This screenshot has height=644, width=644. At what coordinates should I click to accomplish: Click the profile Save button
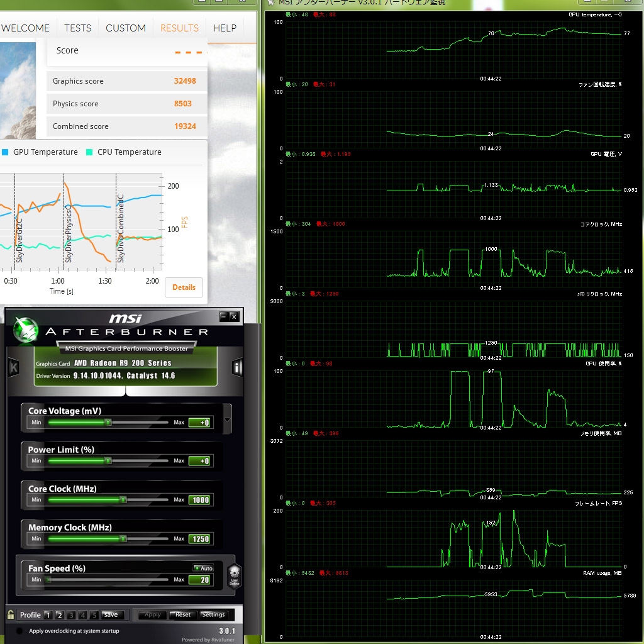pyautogui.click(x=112, y=615)
